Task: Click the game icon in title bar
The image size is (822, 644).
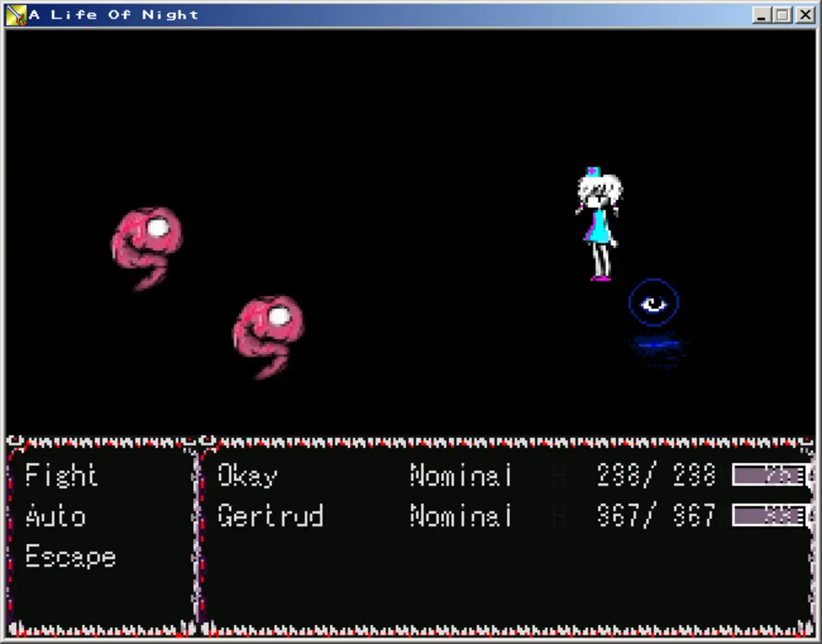Action: point(16,15)
